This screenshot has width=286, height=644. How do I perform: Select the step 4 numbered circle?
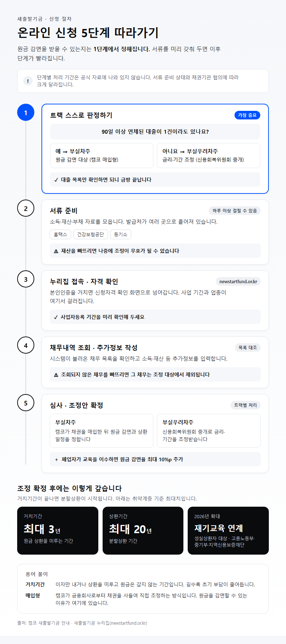tap(26, 345)
